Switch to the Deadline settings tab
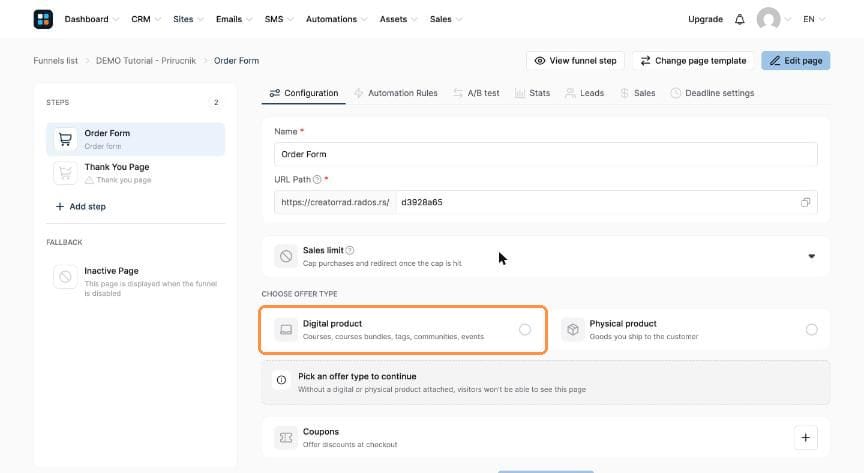 [712, 93]
